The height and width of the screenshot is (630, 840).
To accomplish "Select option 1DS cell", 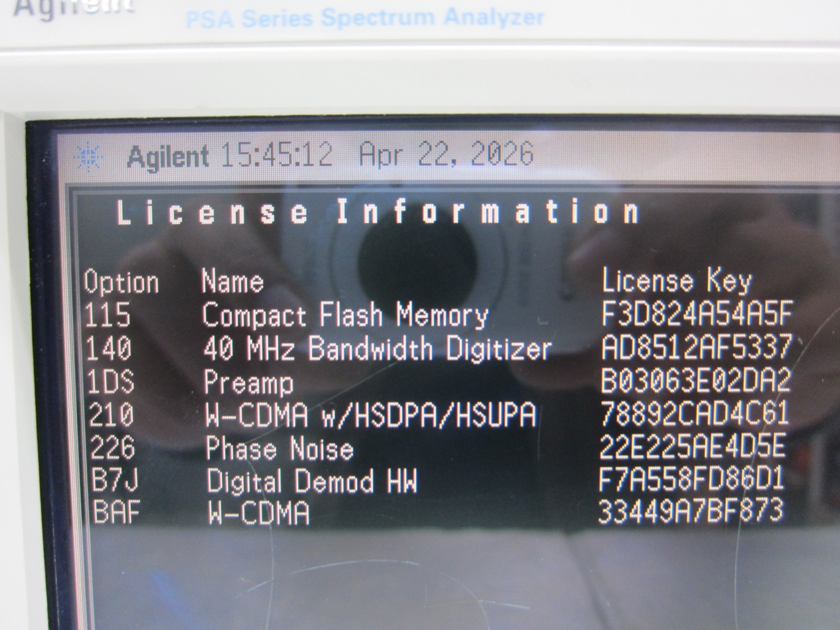I will (111, 381).
